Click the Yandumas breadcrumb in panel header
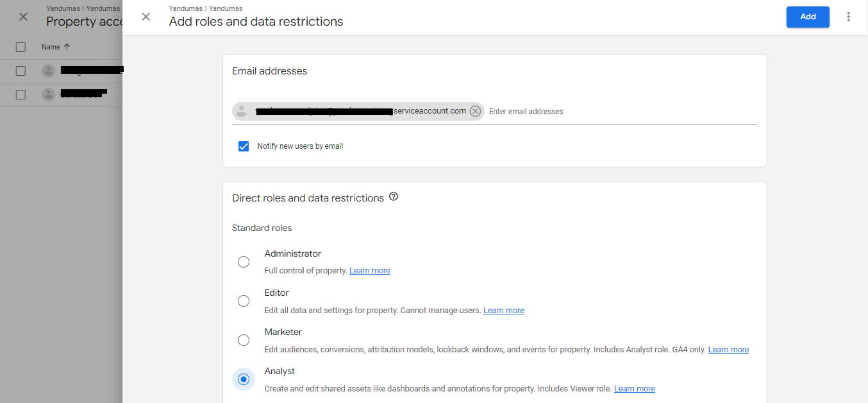 coord(205,8)
